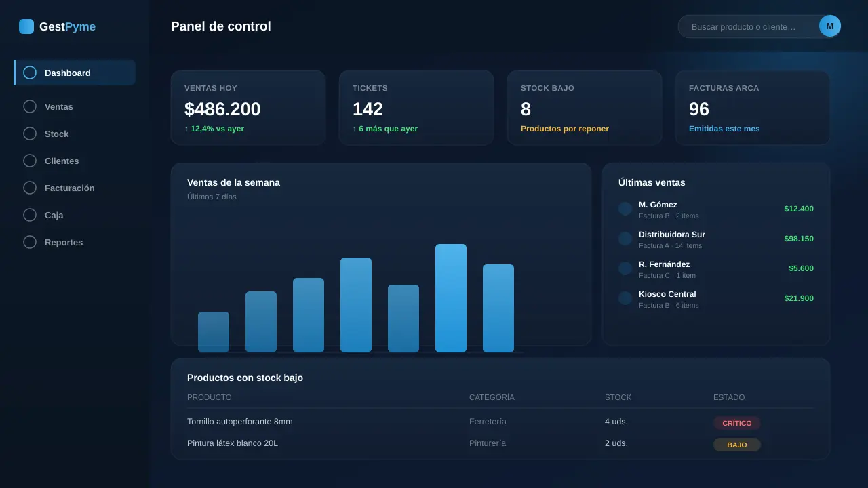Viewport: 868px width, 488px height.
Task: Click 'Tornillo autoperforante 8mm' product cell
Action: click(x=240, y=422)
